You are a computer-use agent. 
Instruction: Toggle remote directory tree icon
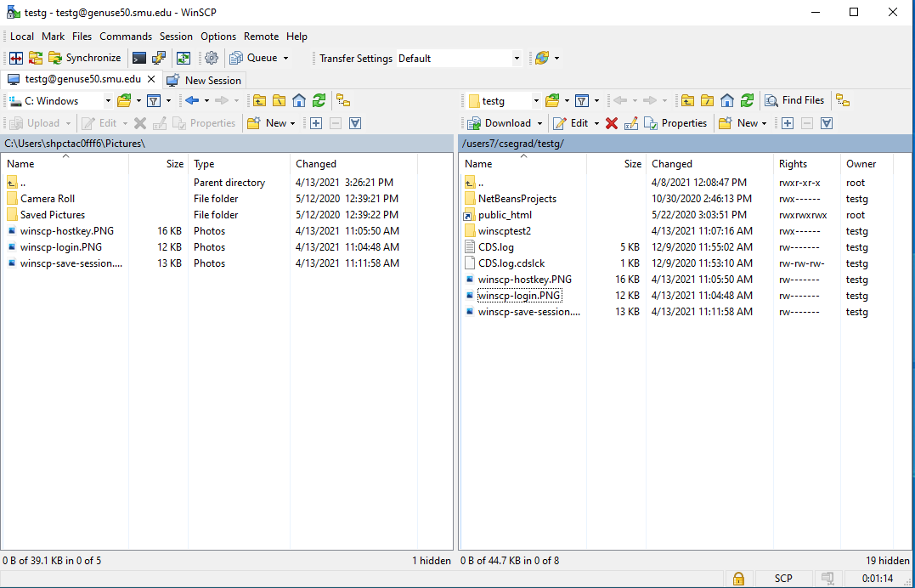click(x=843, y=100)
